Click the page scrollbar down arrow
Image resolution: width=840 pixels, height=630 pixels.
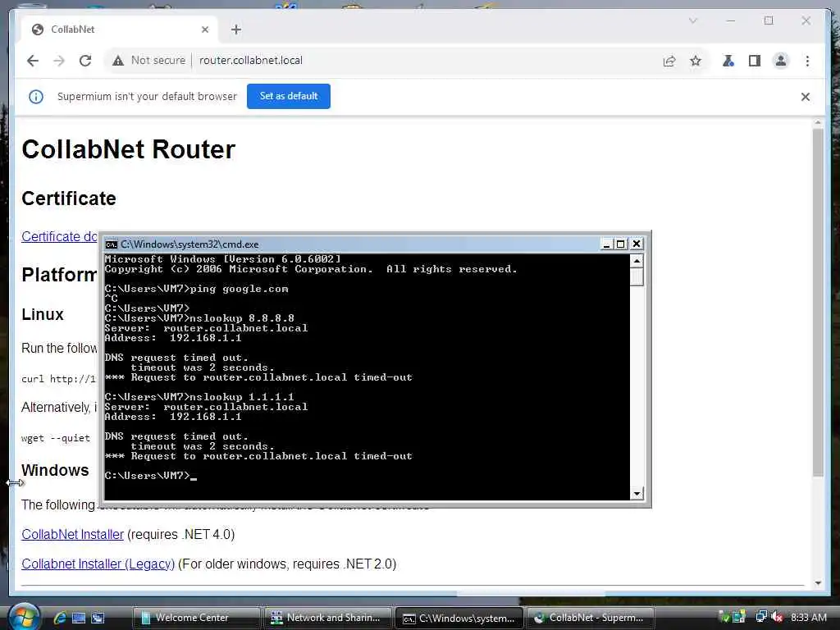coord(818,583)
